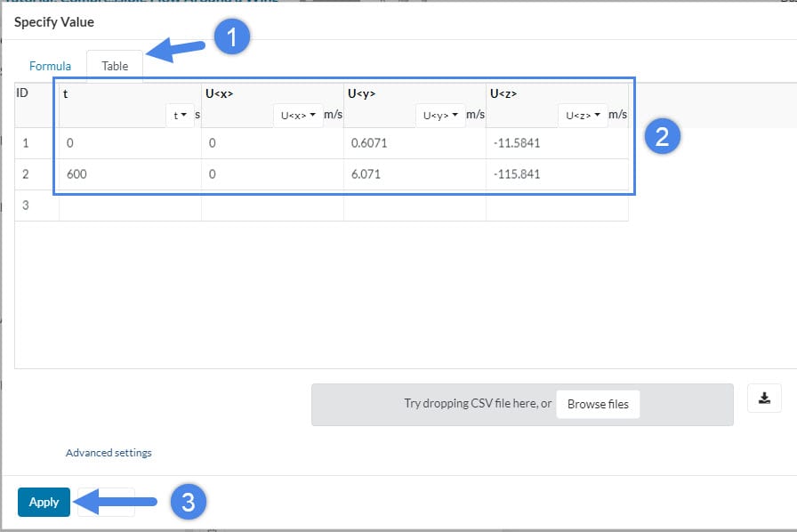Open the t column variable dropdown
797x532 pixels.
tap(180, 115)
